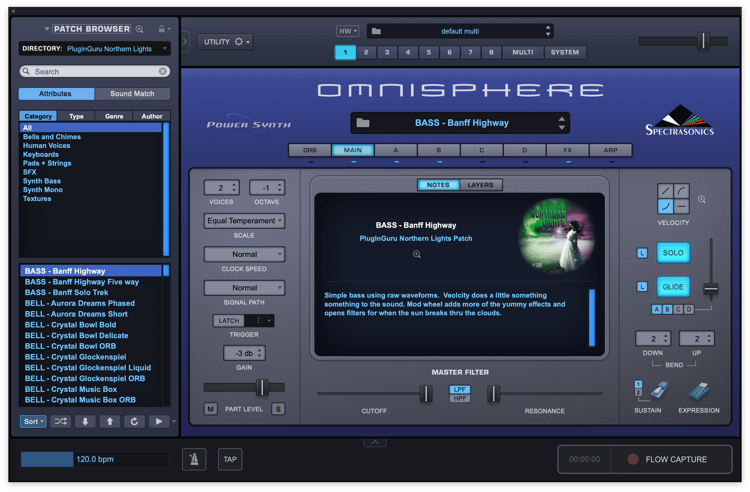
Task: Switch to the Sound Match tab
Action: [x=132, y=94]
